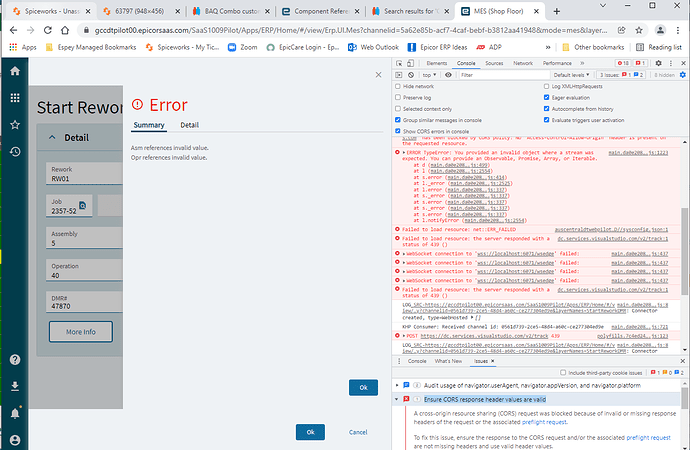Expand the Audit usage of navigator.userAgent issue
The height and width of the screenshot is (450, 690).
click(x=397, y=385)
